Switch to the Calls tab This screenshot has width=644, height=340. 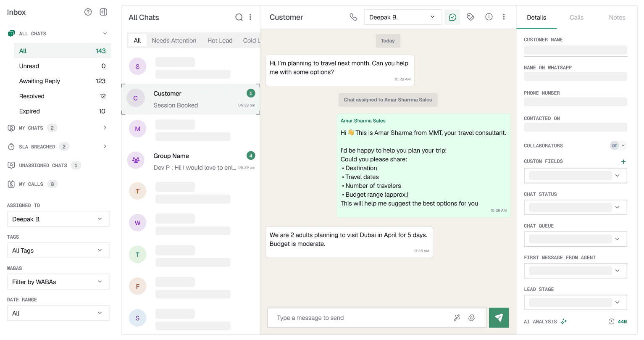coord(576,18)
